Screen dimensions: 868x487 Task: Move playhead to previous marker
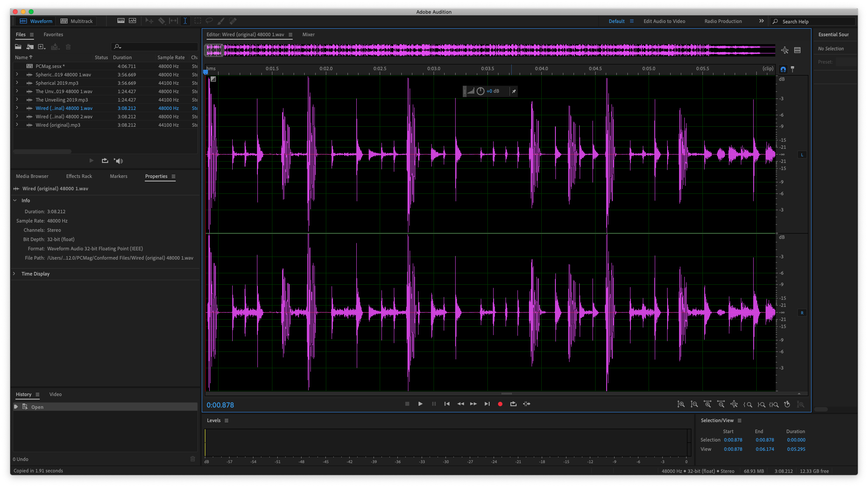(x=447, y=404)
